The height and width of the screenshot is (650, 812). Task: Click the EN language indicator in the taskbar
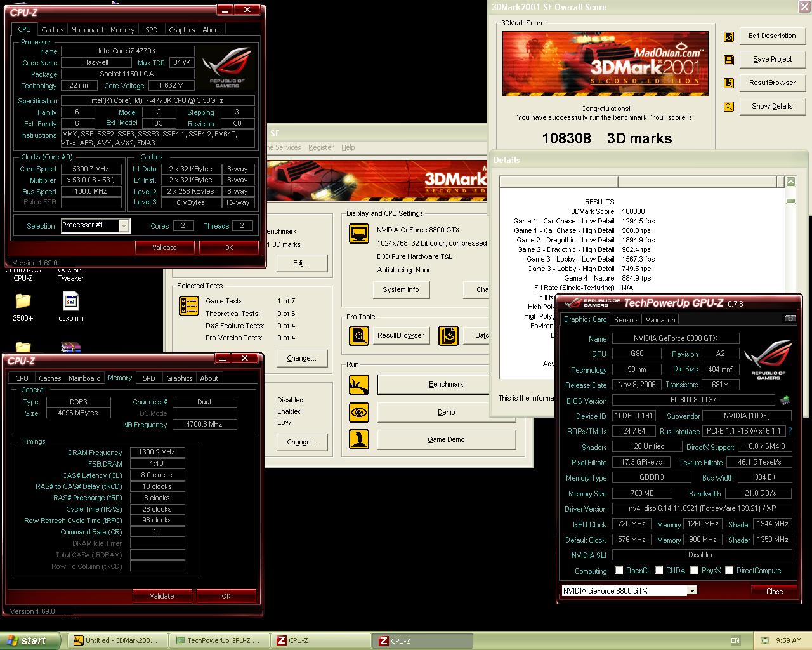coord(735,640)
